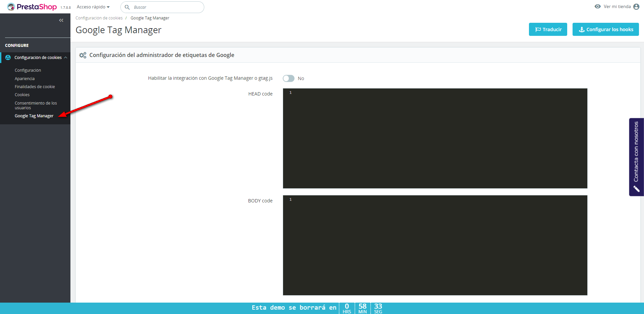This screenshot has height=314, width=644.
Task: Click the PrestaShop logo
Action: point(32,7)
